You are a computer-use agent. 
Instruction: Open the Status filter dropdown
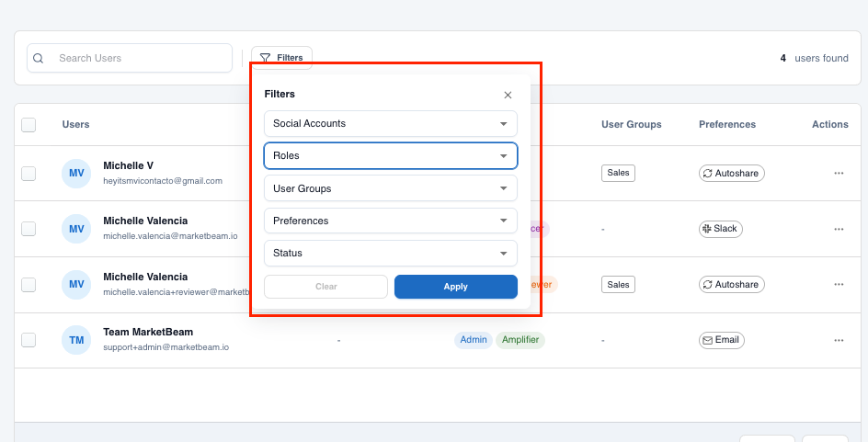[391, 253]
